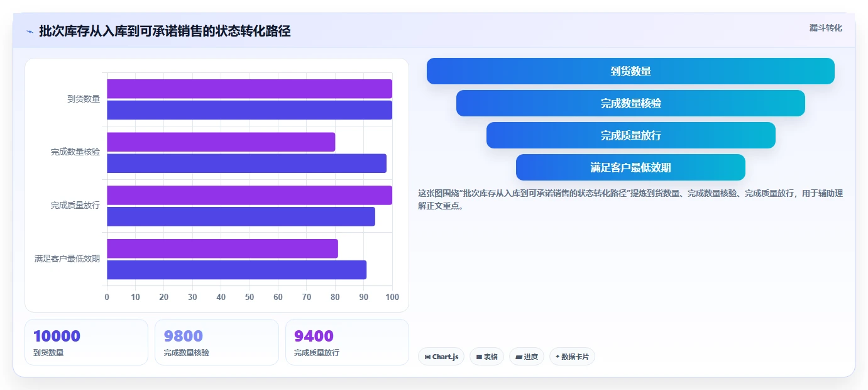Click the x-axis tick labeled 80

coord(335,297)
